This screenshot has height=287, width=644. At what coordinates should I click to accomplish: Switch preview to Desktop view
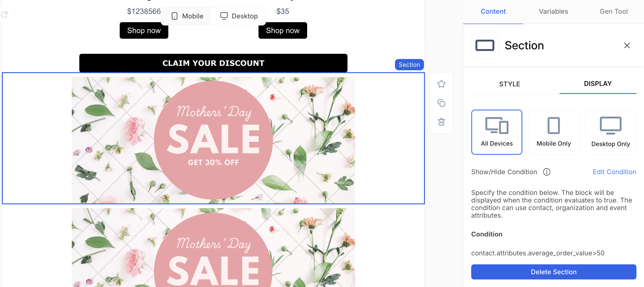pos(239,16)
